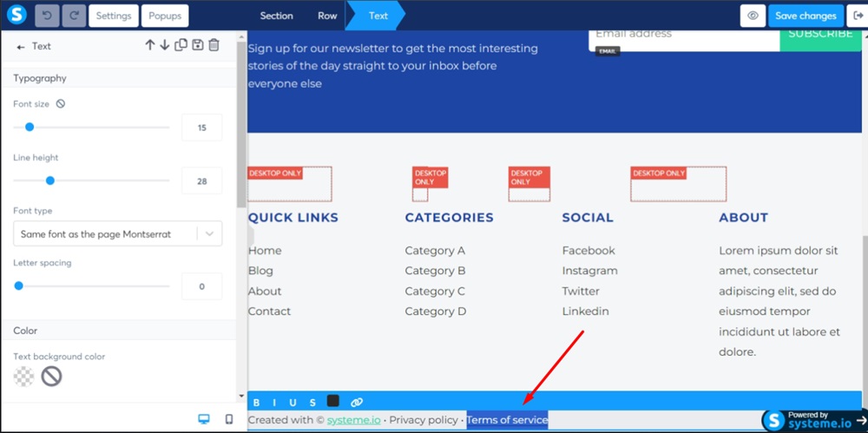The width and height of the screenshot is (868, 433).
Task: Go back from Text panel arrow
Action: pos(21,47)
